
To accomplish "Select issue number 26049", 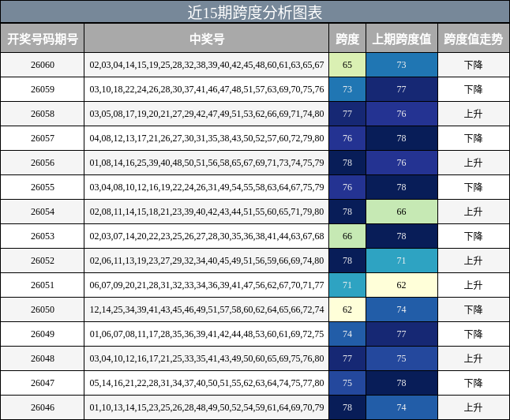I will (43, 334).
